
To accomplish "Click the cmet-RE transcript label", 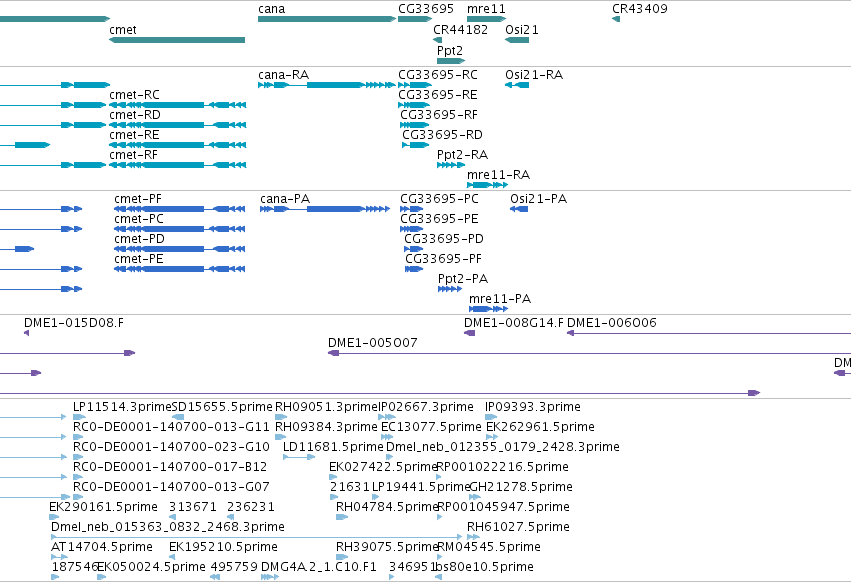I will [x=135, y=135].
